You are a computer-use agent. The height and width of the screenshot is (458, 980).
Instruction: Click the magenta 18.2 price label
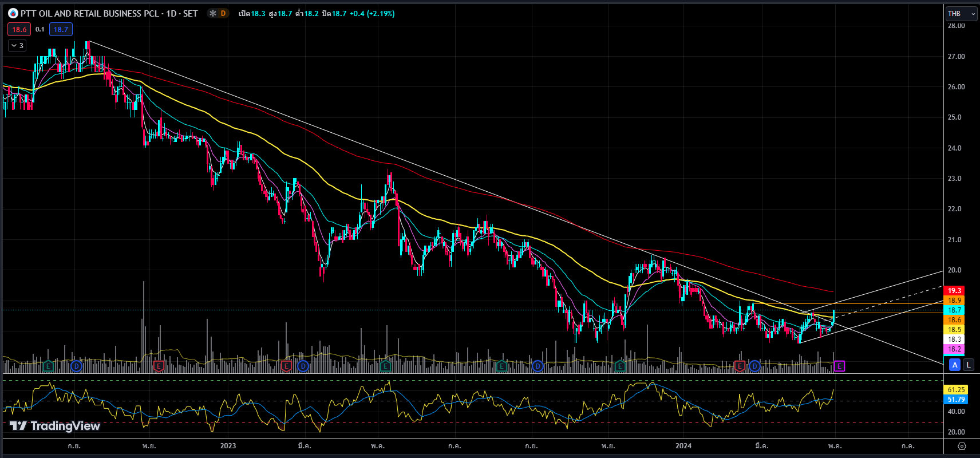coord(954,349)
